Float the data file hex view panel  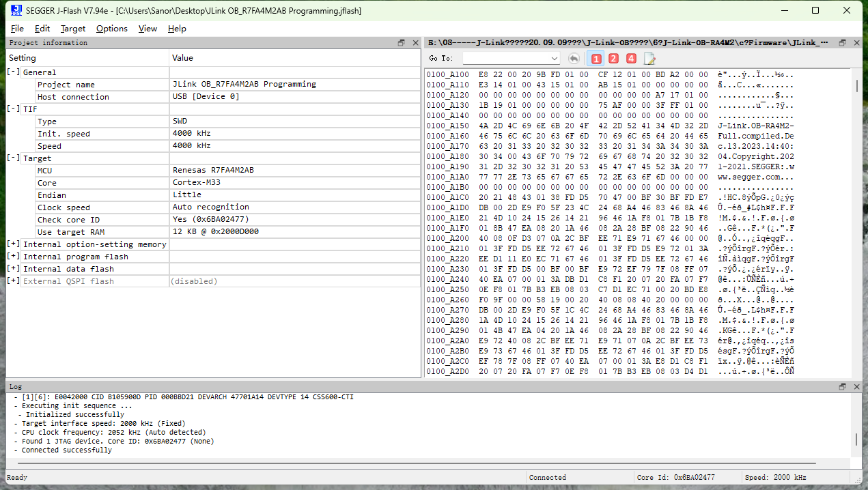pos(842,42)
